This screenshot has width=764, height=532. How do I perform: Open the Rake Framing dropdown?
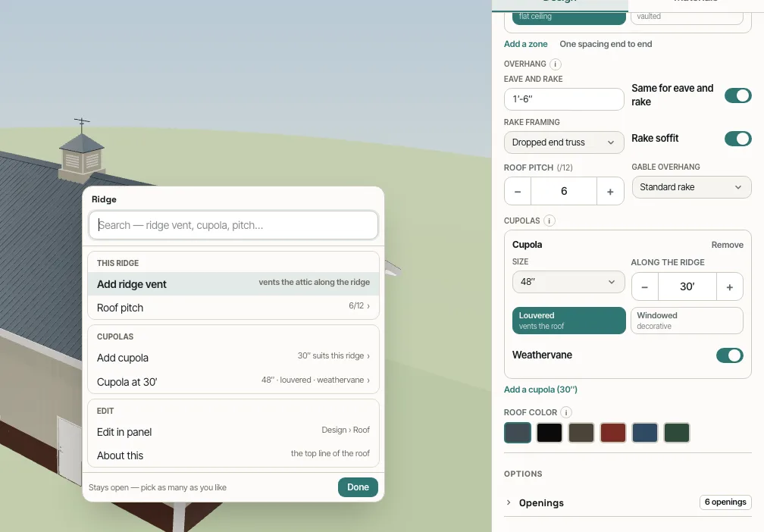[x=564, y=142]
